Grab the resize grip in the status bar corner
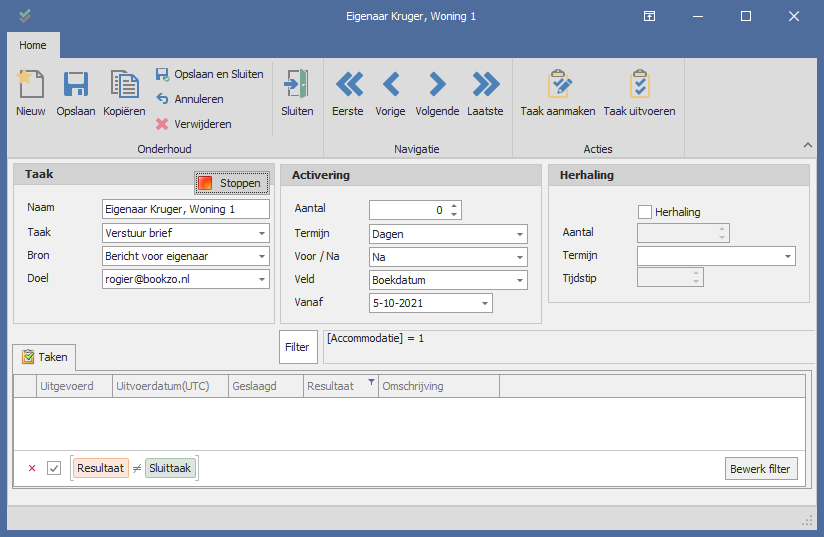 pos(807,521)
